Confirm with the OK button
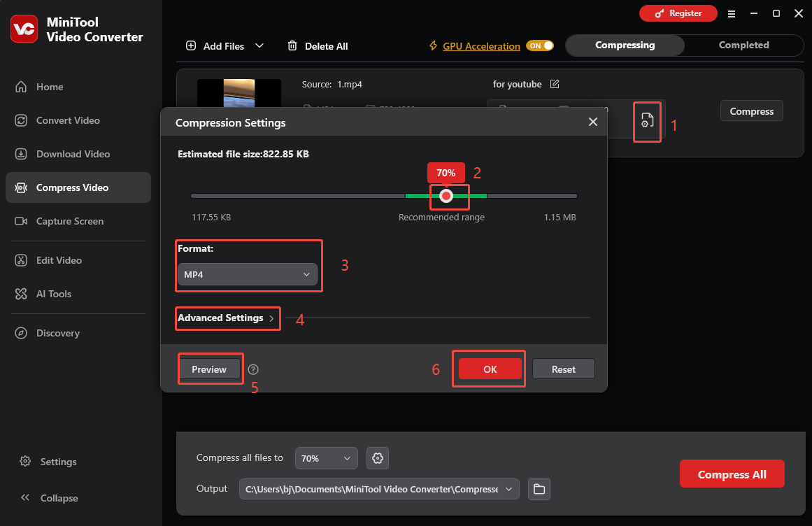The width and height of the screenshot is (812, 526). pyautogui.click(x=490, y=369)
